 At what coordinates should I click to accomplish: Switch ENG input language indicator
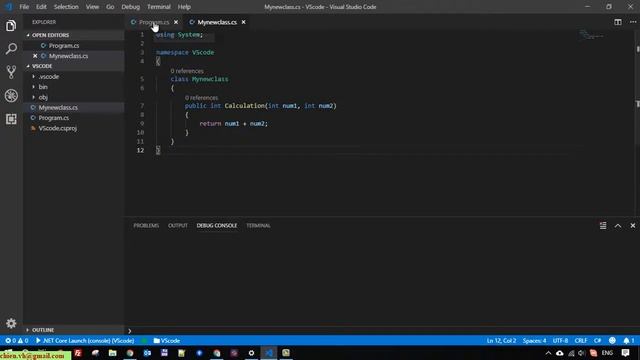click(x=607, y=353)
